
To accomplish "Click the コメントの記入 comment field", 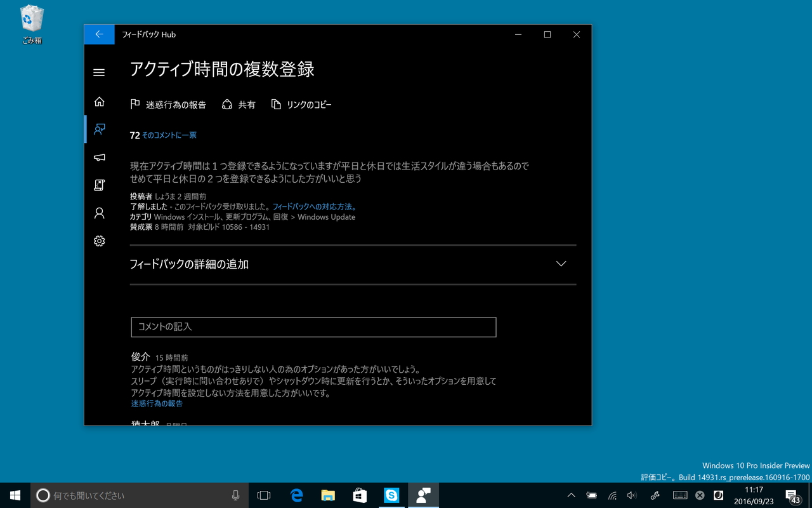I will click(313, 327).
